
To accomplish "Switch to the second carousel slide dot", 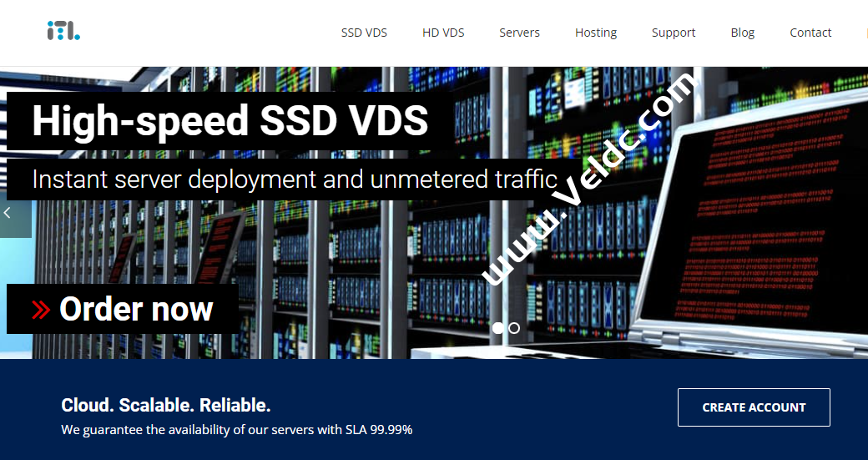I will (514, 328).
